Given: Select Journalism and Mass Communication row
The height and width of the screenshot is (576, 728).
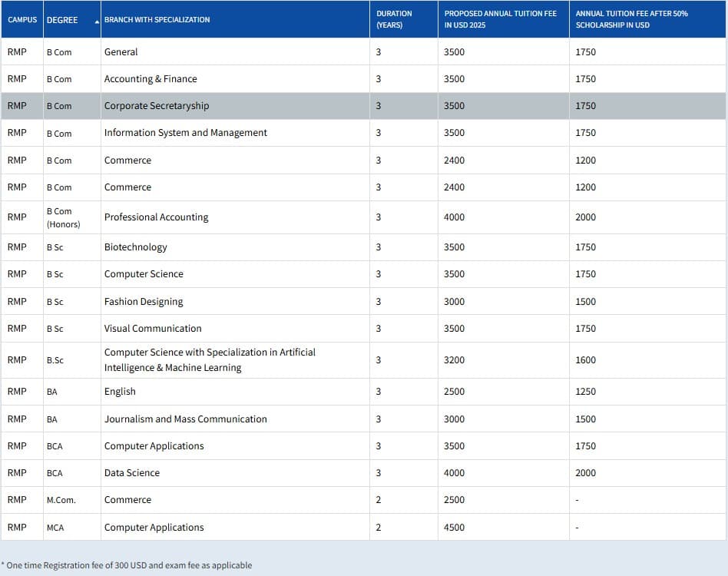Looking at the screenshot, I should pyautogui.click(x=186, y=419).
